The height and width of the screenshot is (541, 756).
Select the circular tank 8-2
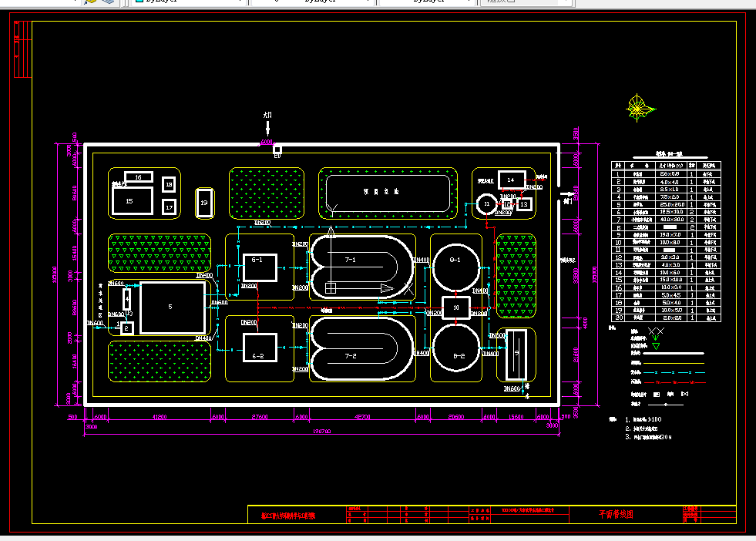click(x=455, y=347)
